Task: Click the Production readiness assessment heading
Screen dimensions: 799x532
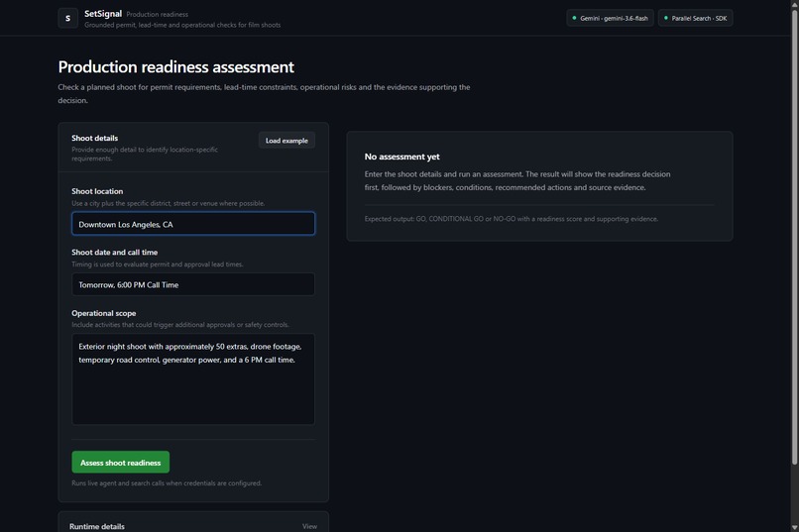Action: click(x=175, y=67)
